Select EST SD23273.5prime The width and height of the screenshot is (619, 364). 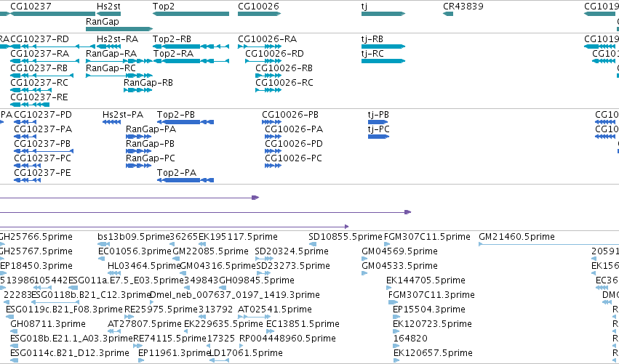[293, 266]
